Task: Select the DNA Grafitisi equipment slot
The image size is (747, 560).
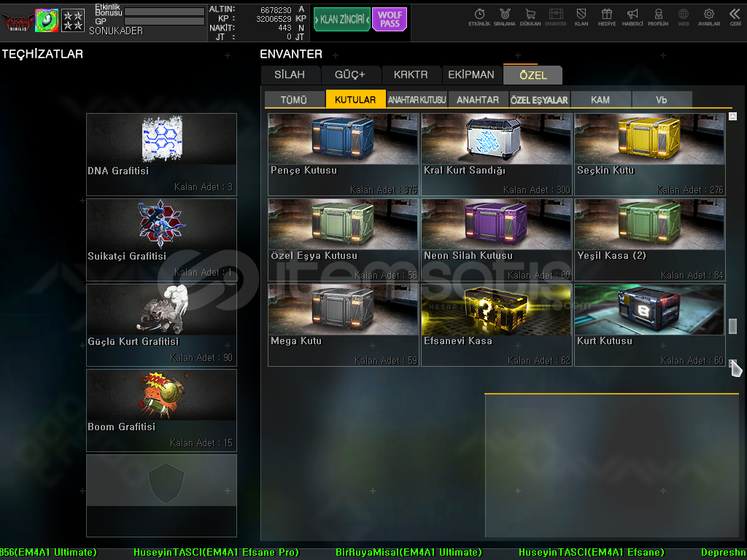Action: point(161,155)
